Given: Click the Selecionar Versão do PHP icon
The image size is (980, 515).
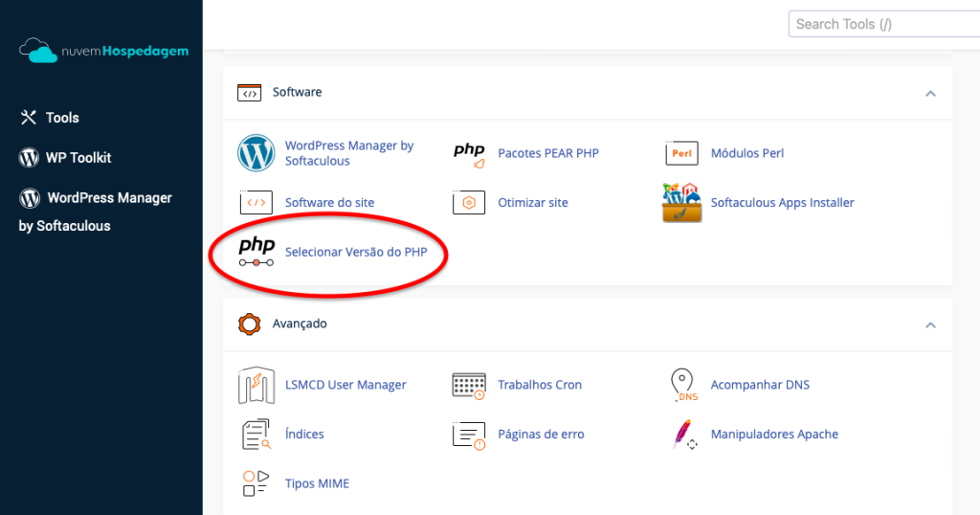Looking at the screenshot, I should [x=256, y=252].
